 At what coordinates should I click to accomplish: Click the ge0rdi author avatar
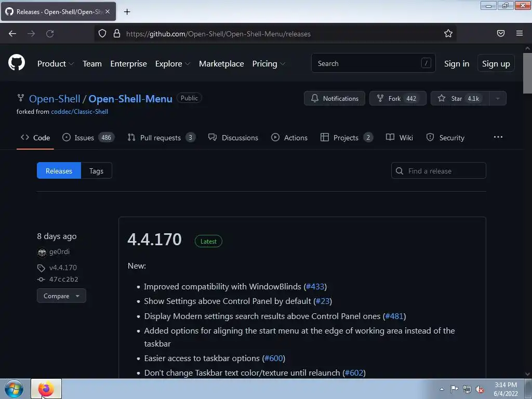click(x=42, y=252)
